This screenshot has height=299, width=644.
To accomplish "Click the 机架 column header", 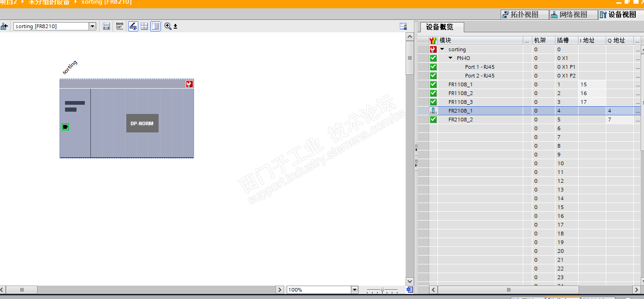I will coord(544,41).
